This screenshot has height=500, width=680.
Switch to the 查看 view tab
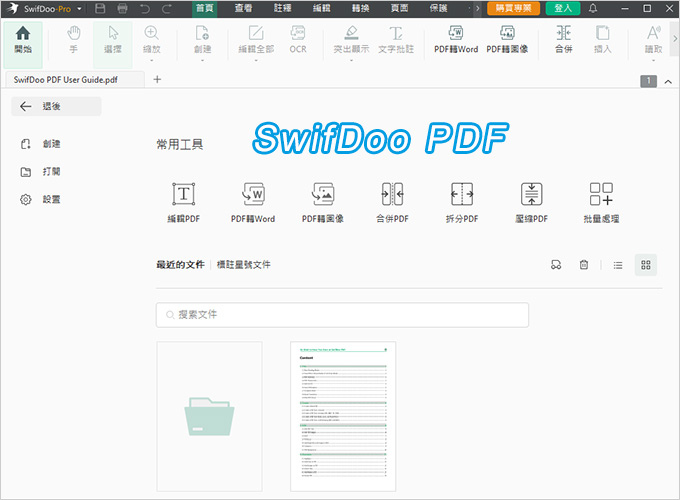click(243, 8)
